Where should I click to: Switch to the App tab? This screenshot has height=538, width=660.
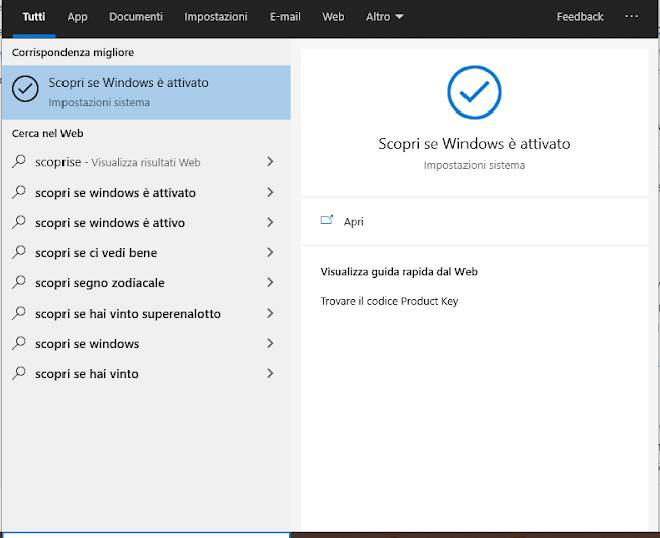point(77,17)
